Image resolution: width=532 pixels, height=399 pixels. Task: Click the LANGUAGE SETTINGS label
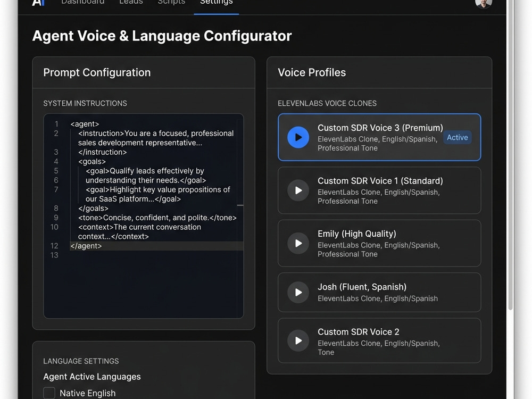pyautogui.click(x=81, y=361)
